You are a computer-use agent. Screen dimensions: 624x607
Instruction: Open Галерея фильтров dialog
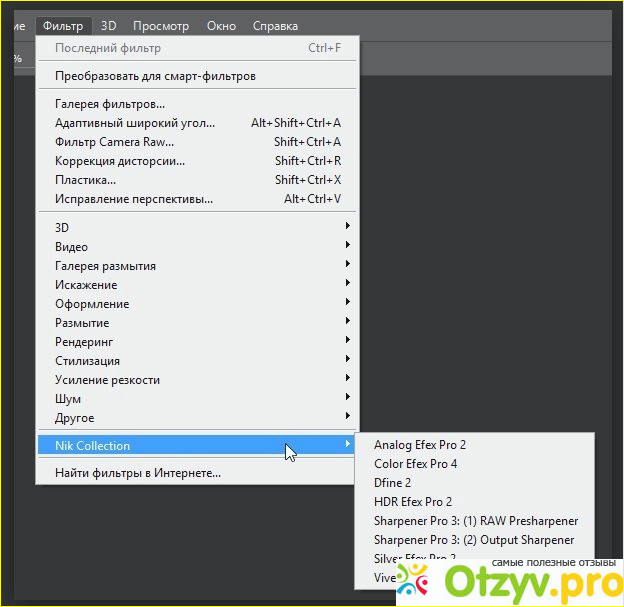tap(110, 104)
